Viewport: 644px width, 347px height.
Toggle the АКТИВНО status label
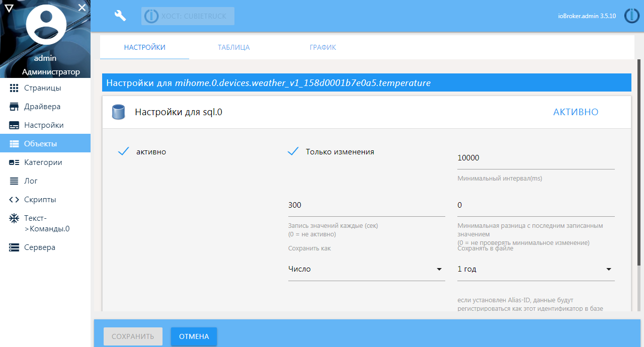pos(576,112)
